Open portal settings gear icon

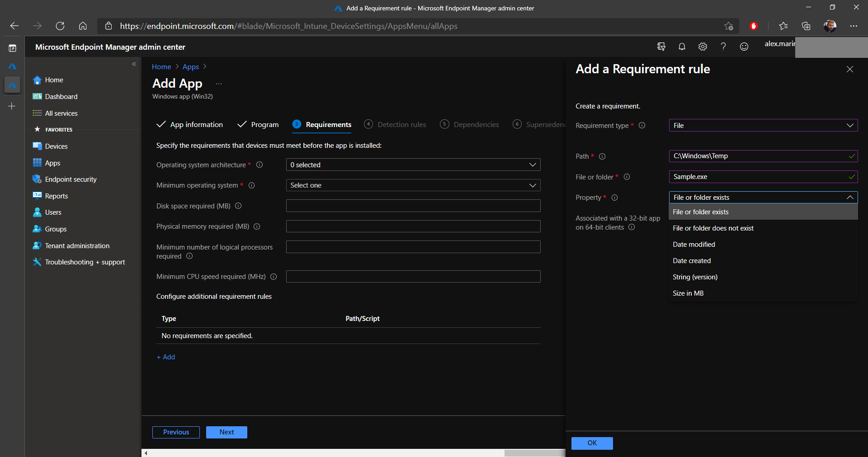click(703, 47)
